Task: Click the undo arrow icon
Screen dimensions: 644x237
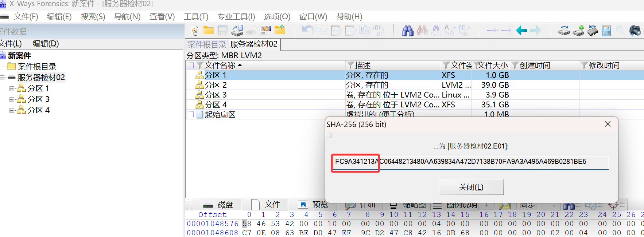Action: 308,30
